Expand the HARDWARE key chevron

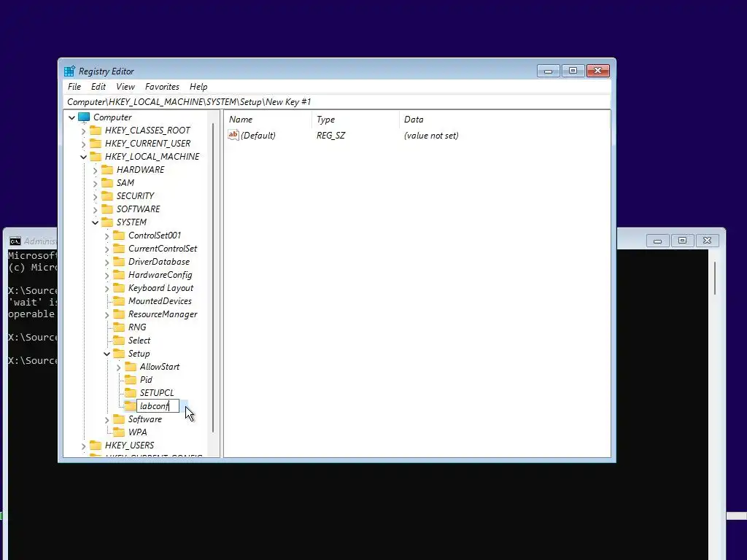(95, 170)
